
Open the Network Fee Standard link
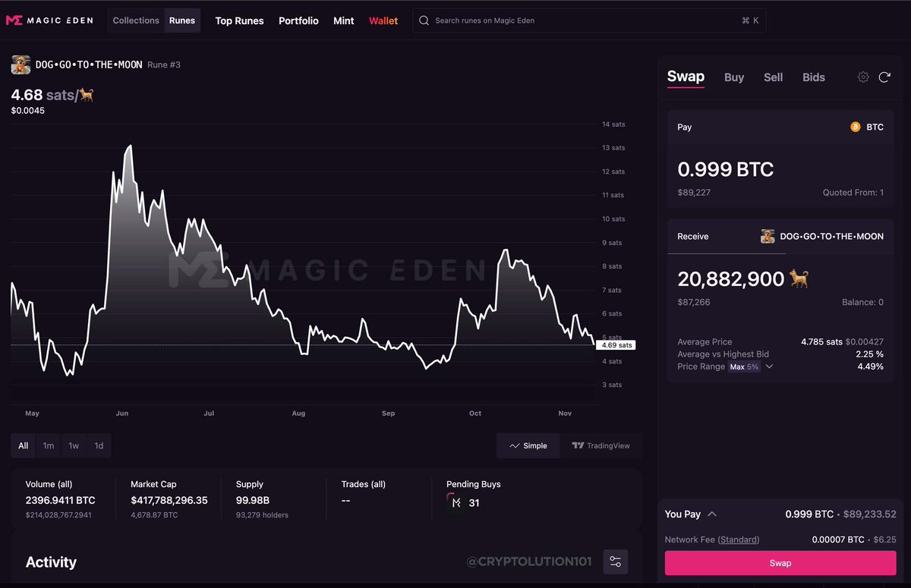739,539
